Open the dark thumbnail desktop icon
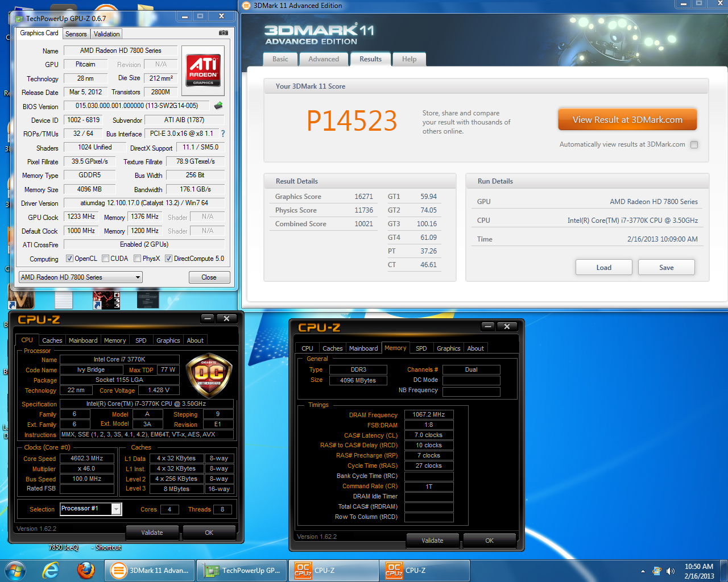Viewport: 728px width, 582px height. pyautogui.click(x=148, y=299)
